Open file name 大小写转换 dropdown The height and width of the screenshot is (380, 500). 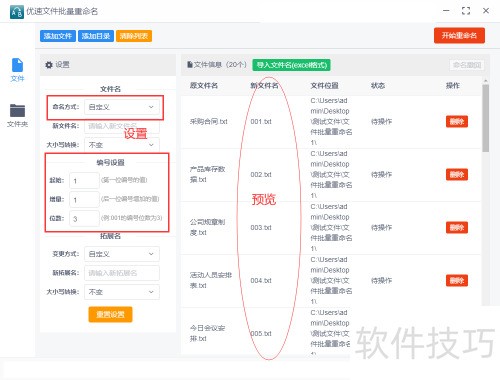tap(122, 145)
